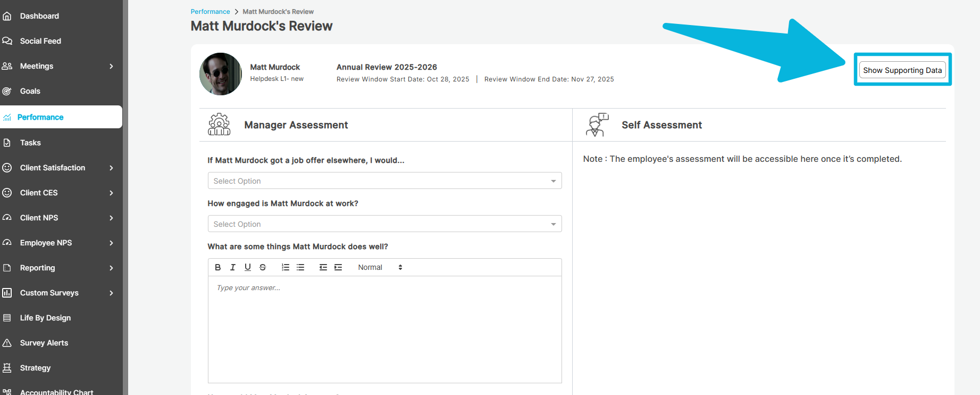Image resolution: width=980 pixels, height=395 pixels.
Task: Click the Custom Surveys chart icon
Action: [x=7, y=293]
